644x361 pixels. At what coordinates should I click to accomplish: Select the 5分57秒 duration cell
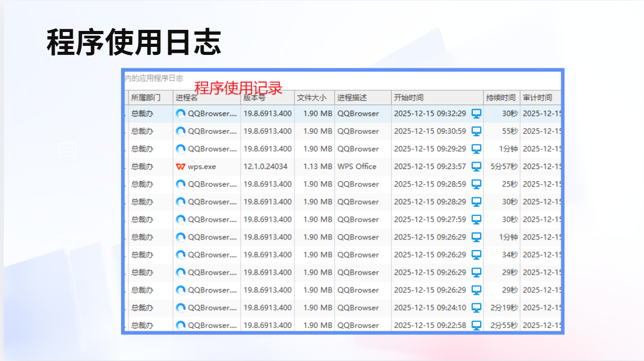tap(504, 166)
